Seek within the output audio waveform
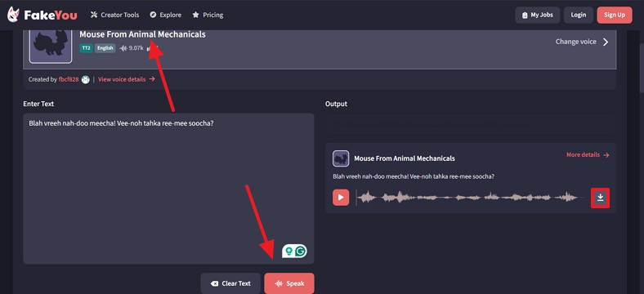Viewport: 644px width, 294px height. 471,198
